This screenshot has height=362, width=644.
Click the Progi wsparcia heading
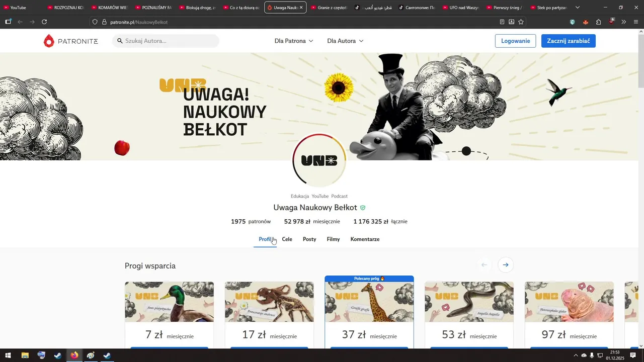pos(150,265)
